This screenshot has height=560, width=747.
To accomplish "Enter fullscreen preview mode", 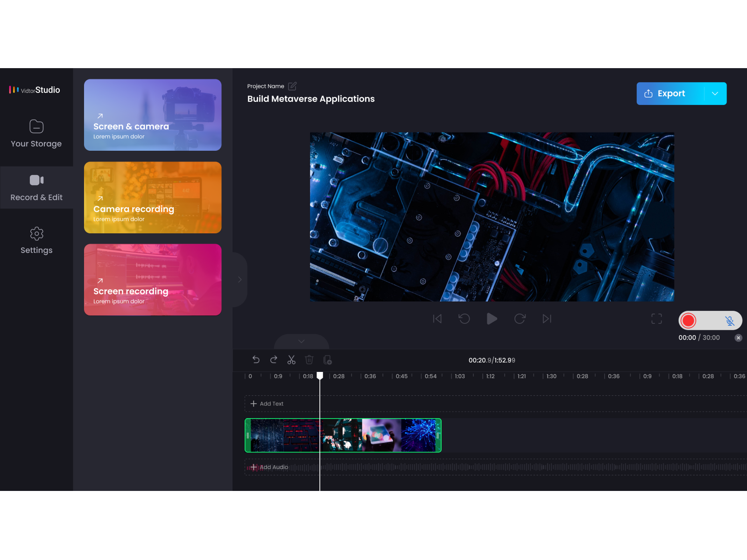I will 656,319.
